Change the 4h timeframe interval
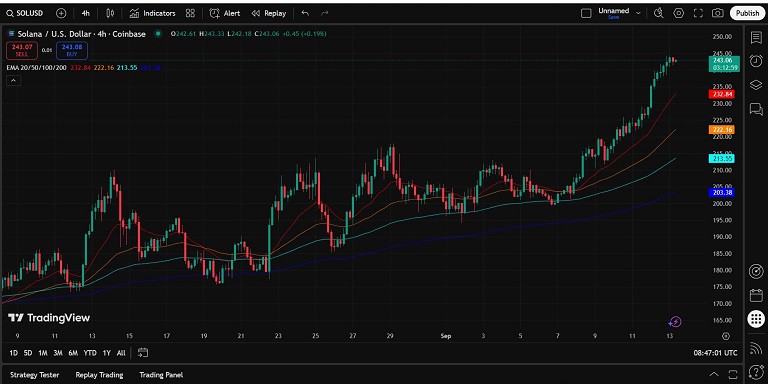The image size is (768, 384). click(x=85, y=13)
